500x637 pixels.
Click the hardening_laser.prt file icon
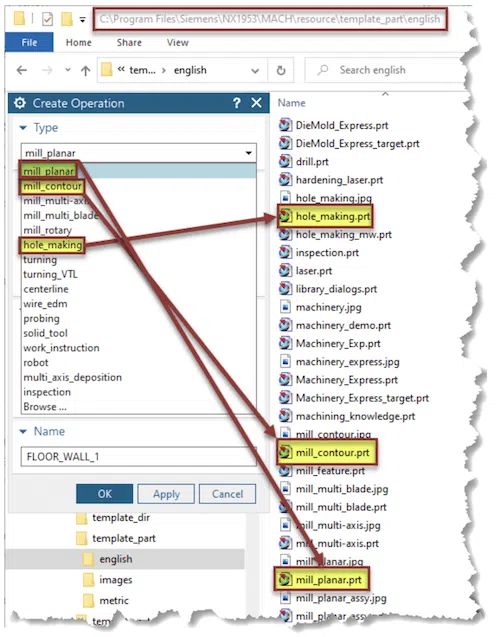click(285, 179)
